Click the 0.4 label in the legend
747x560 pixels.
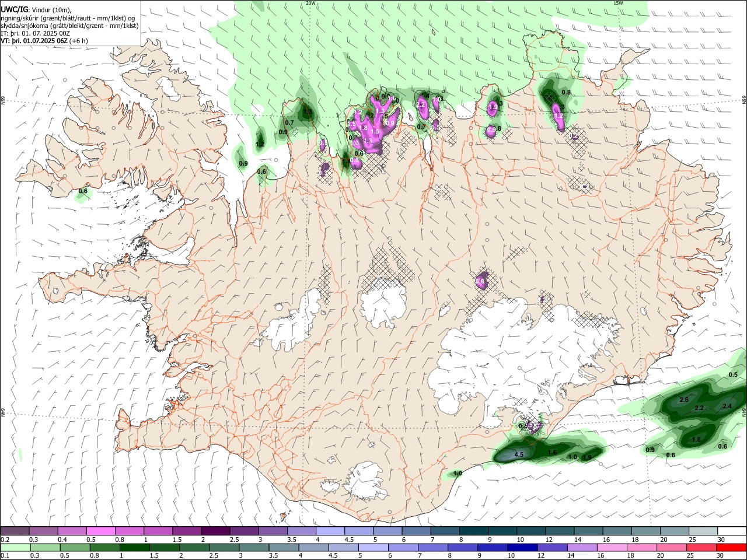click(x=62, y=540)
